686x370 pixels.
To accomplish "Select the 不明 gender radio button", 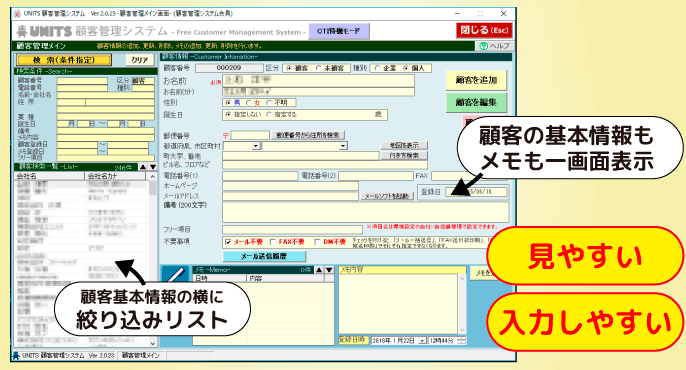I will click(x=269, y=103).
